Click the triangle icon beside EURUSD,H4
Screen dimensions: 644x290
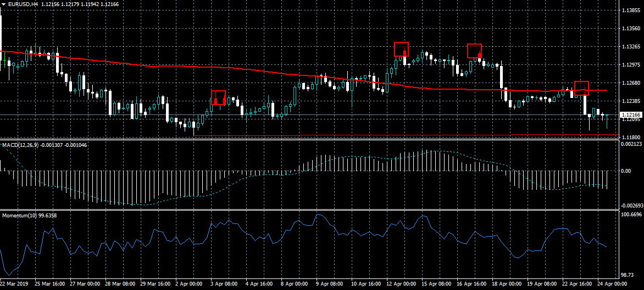click(x=3, y=4)
